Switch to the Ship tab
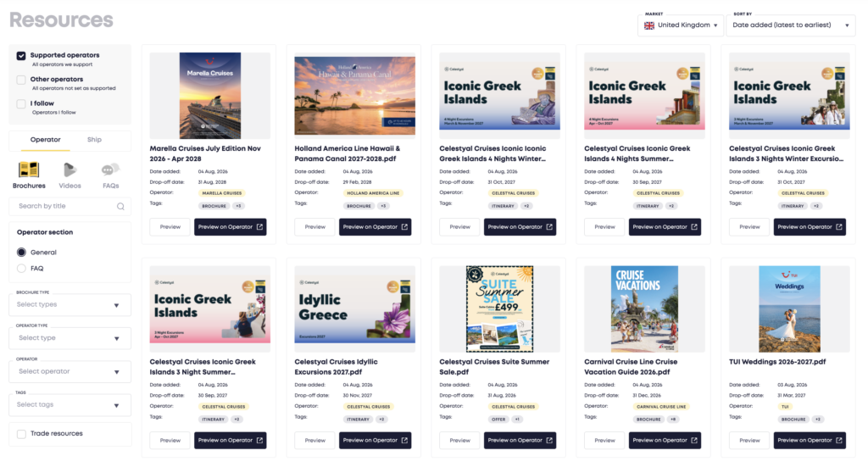868x467 pixels. pyautogui.click(x=94, y=140)
